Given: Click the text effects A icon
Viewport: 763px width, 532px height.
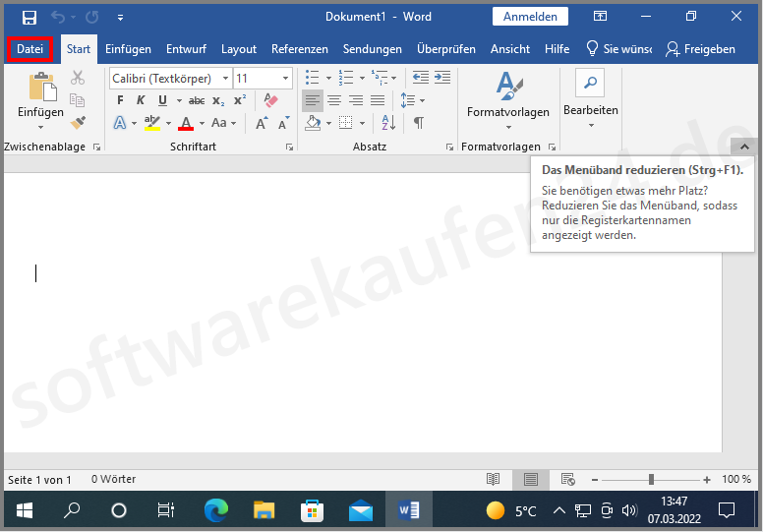Looking at the screenshot, I should pyautogui.click(x=120, y=123).
